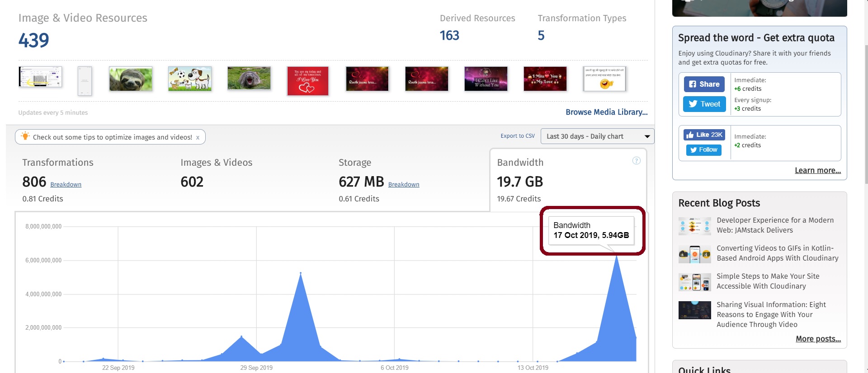
Task: Open the dashboard screenshot thumbnail
Action: (x=40, y=77)
